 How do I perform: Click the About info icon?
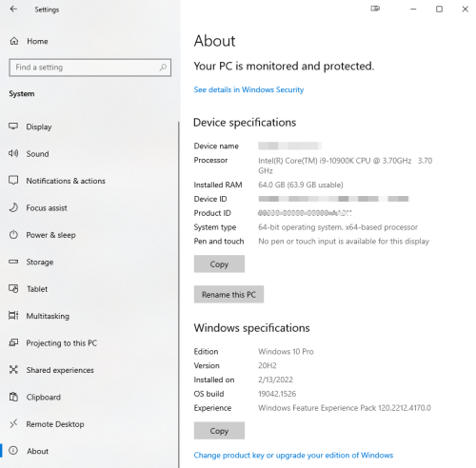(x=13, y=451)
